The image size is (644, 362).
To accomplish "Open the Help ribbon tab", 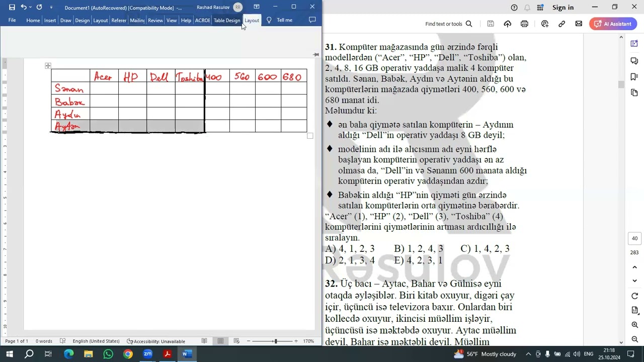I will click(186, 20).
